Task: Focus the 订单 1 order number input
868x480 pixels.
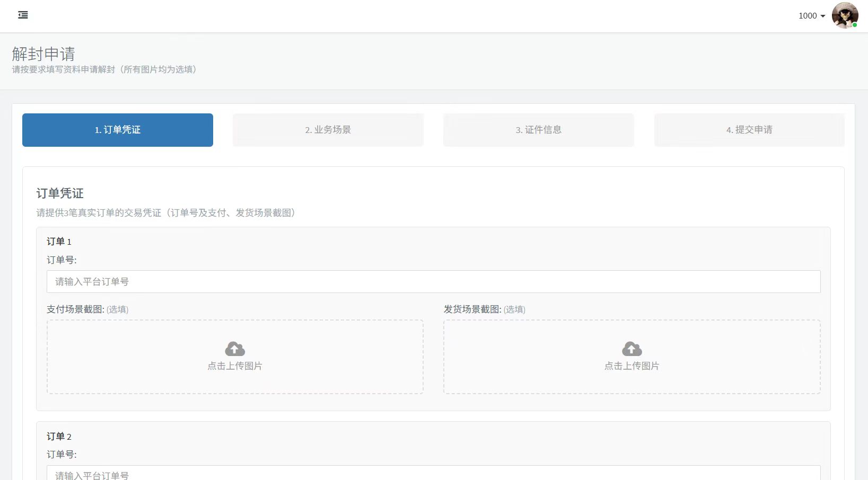Action: pyautogui.click(x=433, y=282)
